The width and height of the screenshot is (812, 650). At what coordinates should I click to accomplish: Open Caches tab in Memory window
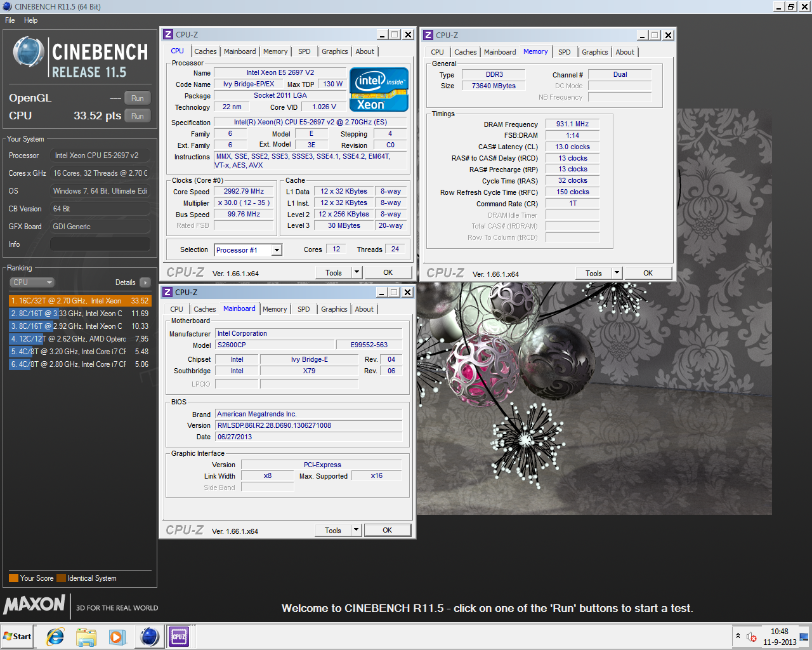coord(465,52)
